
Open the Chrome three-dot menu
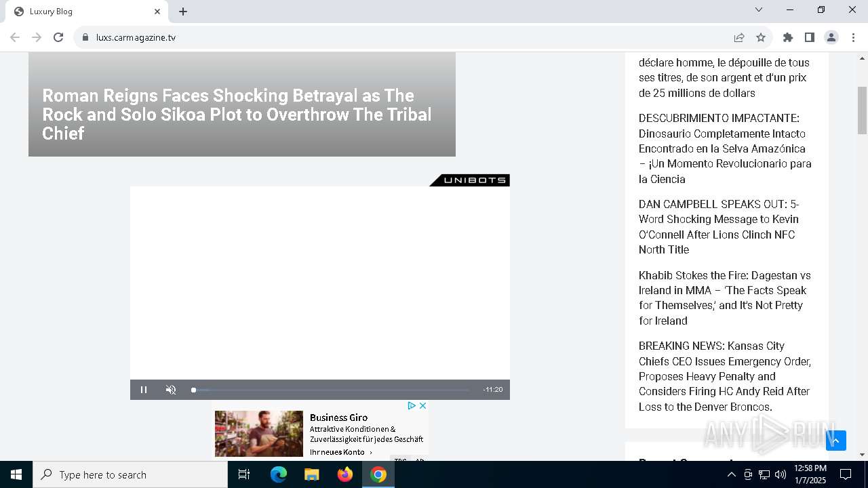tap(853, 37)
